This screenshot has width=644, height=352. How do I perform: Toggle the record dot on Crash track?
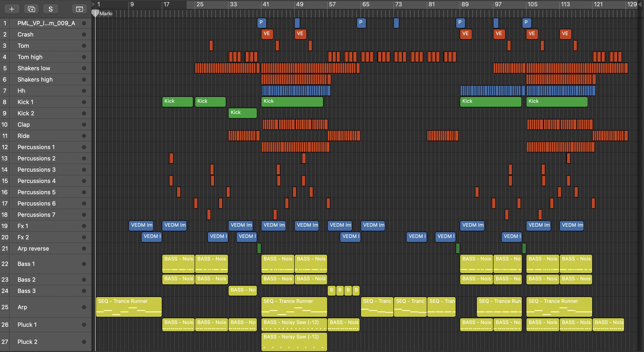coord(84,34)
